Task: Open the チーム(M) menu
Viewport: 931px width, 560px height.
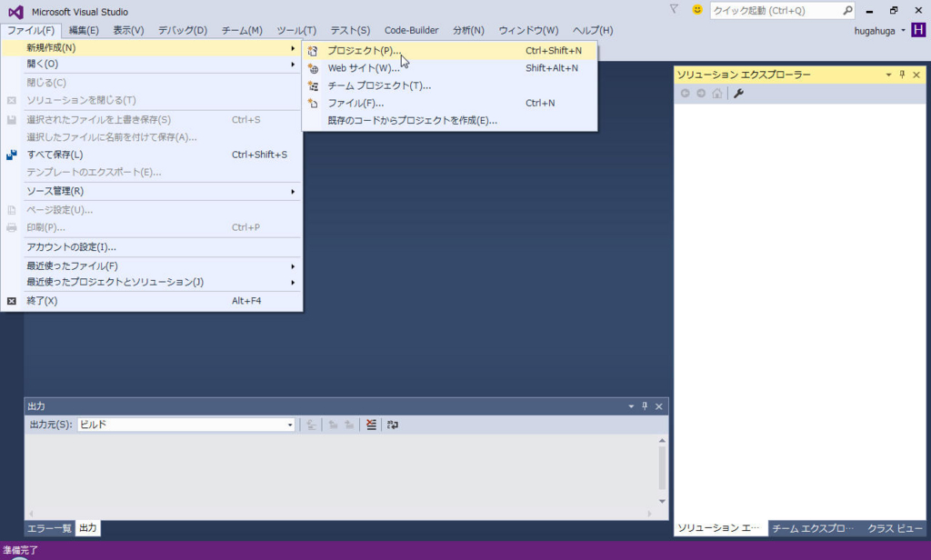Action: (242, 30)
